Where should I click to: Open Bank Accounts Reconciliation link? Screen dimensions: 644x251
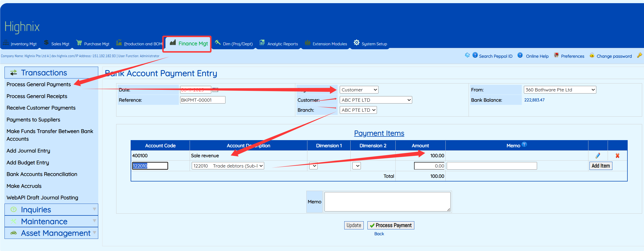(x=42, y=174)
